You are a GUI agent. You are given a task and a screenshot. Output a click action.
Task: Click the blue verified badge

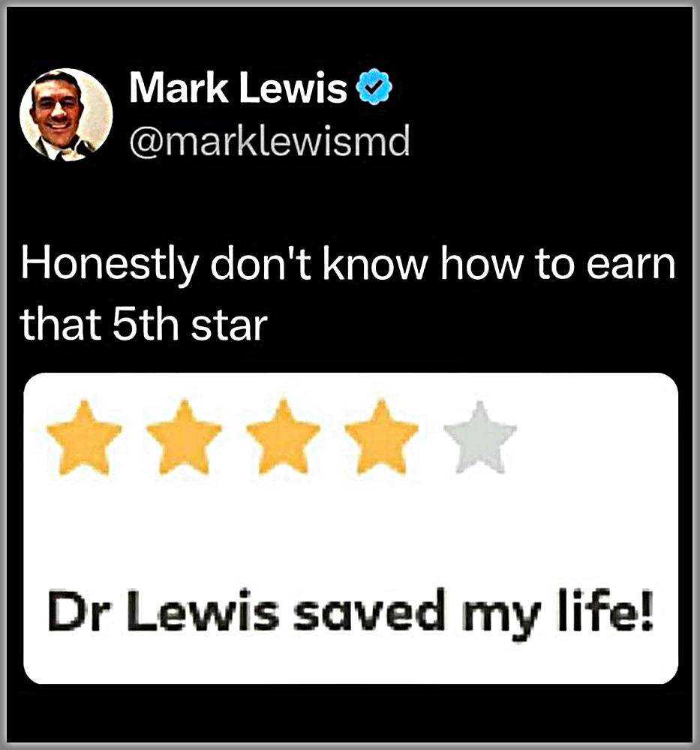click(x=374, y=86)
